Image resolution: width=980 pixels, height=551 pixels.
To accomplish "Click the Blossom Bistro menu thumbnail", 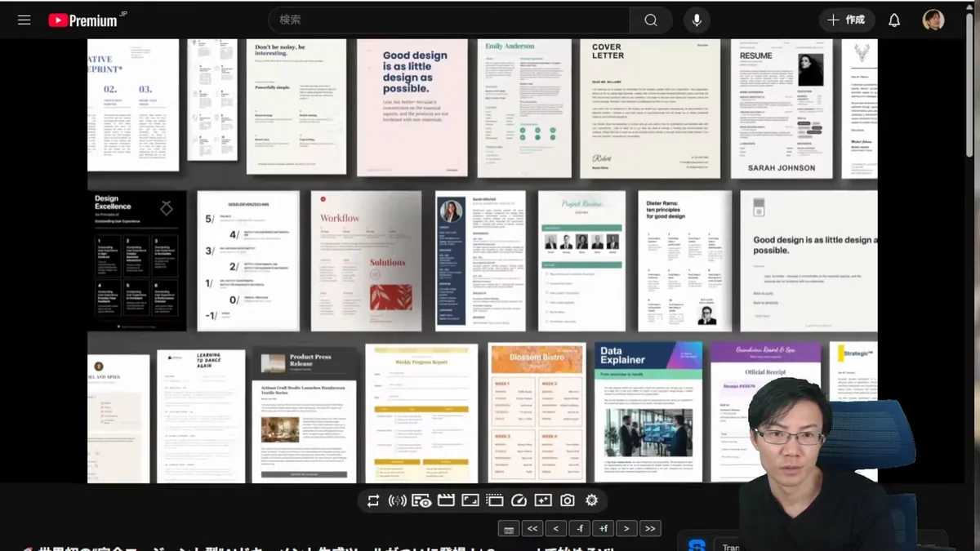I will coord(537,412).
